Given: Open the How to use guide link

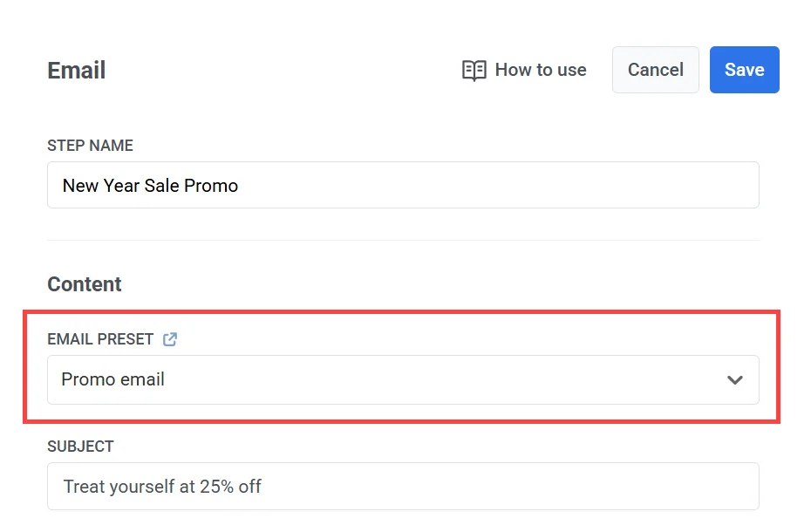Looking at the screenshot, I should coord(540,70).
